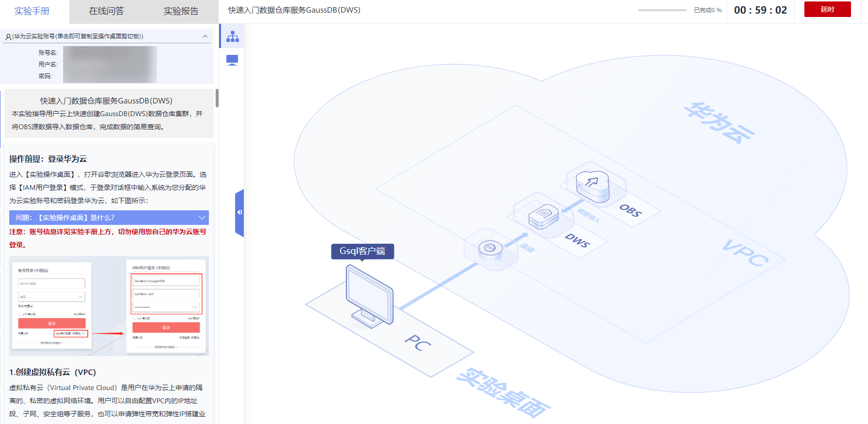Collapse the left manual panel handle

click(x=239, y=213)
